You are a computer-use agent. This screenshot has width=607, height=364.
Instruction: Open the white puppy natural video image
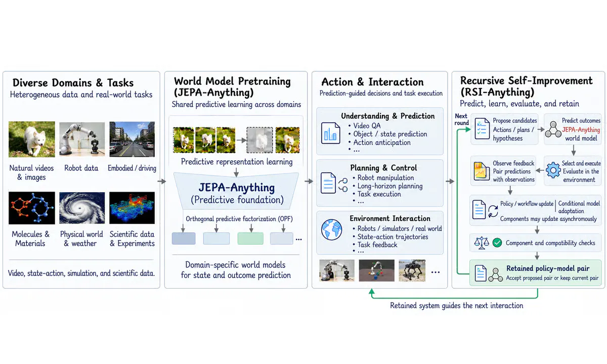click(x=31, y=139)
